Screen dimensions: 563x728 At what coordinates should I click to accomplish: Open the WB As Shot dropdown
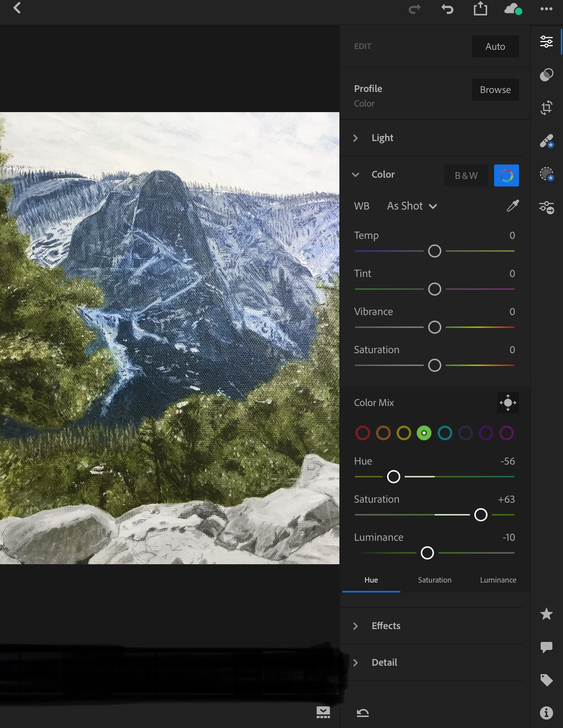tap(412, 206)
